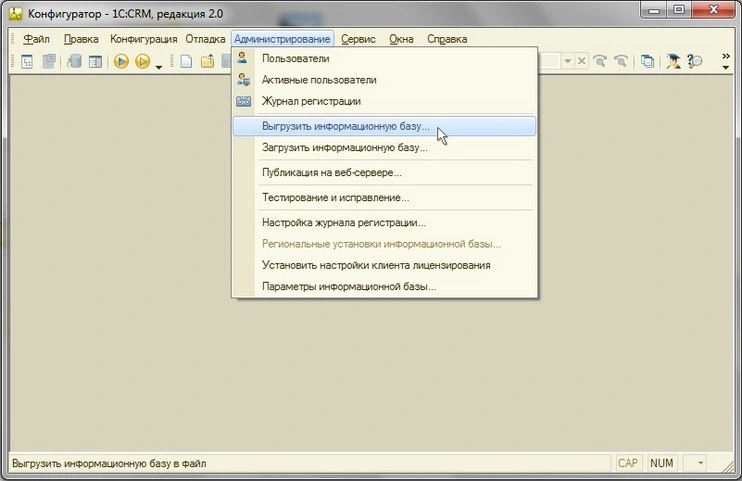
Task: Expand the toolbar search combo box
Action: 567,62
